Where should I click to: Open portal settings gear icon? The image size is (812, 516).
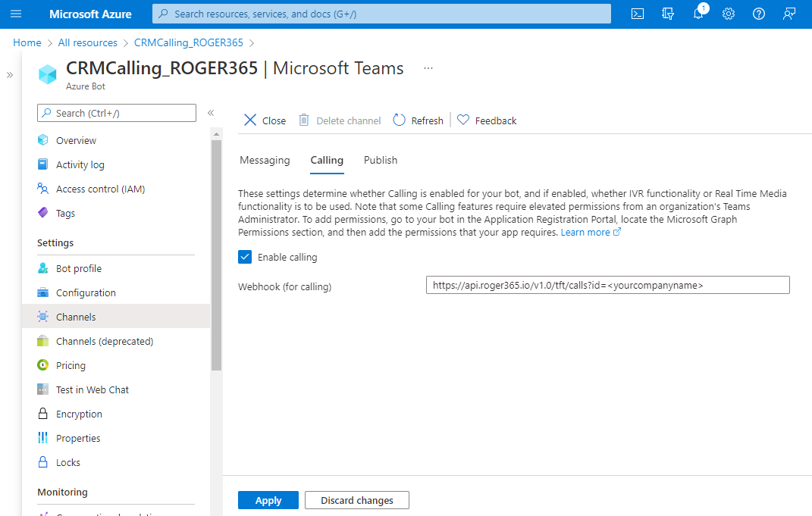[x=729, y=14]
